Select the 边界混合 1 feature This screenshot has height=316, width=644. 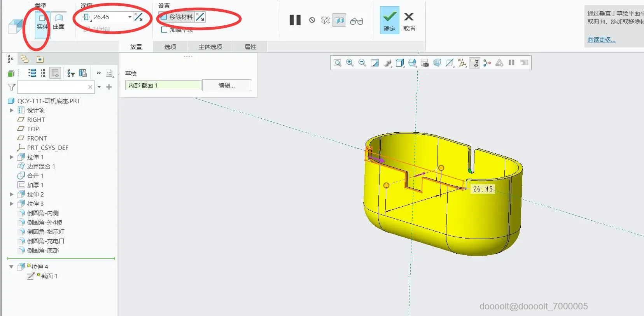click(x=41, y=166)
